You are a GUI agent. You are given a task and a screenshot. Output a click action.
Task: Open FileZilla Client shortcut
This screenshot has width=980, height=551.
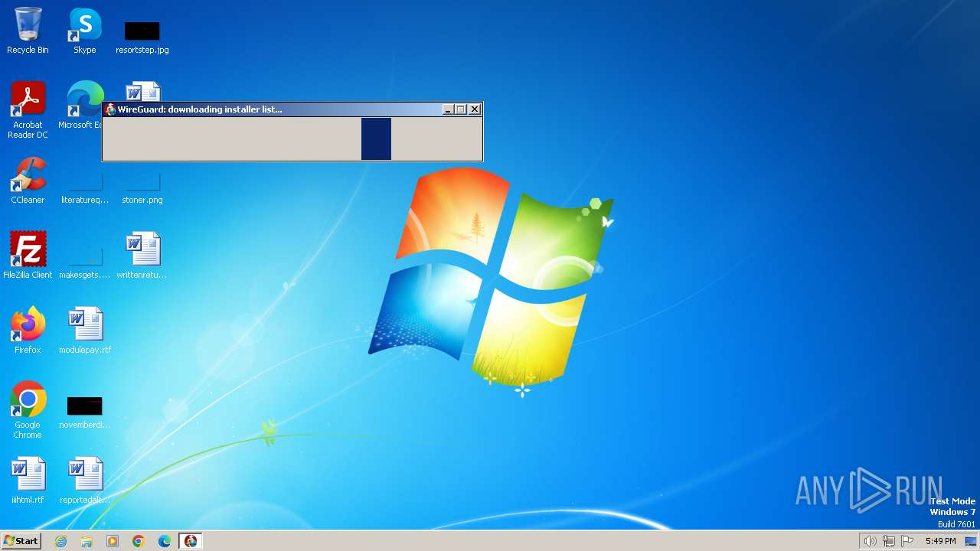[28, 255]
